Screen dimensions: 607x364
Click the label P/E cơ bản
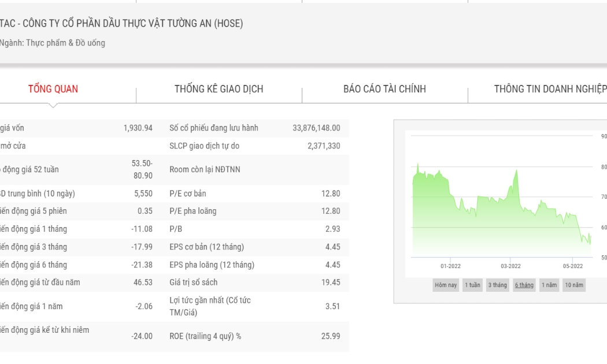click(x=188, y=194)
